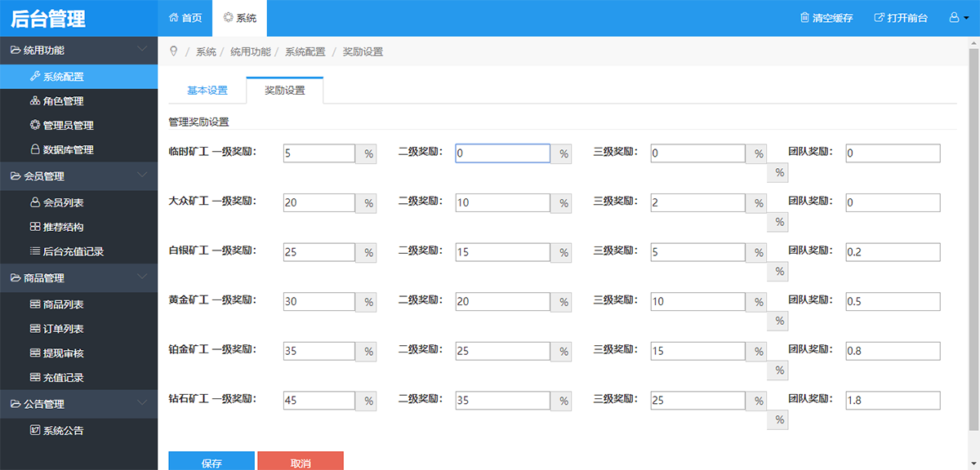Collapse the 会员管理 sidebar section
The width and height of the screenshot is (980, 470).
point(142,175)
